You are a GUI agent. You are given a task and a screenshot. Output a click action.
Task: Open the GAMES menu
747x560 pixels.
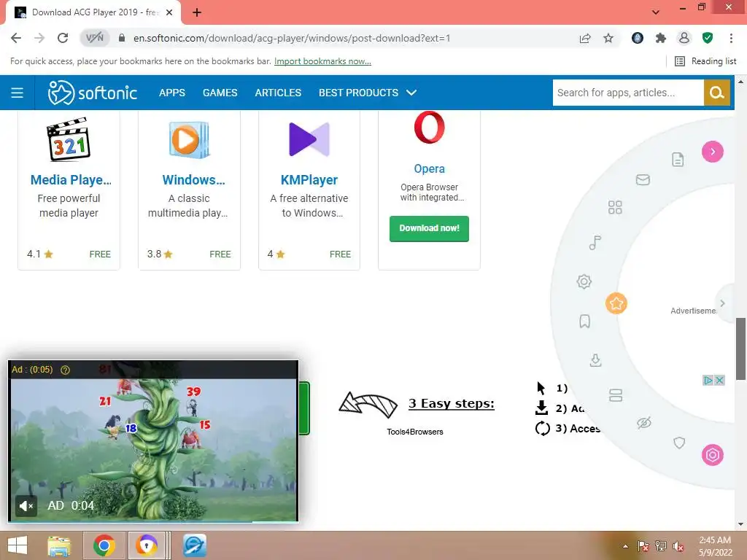point(220,93)
